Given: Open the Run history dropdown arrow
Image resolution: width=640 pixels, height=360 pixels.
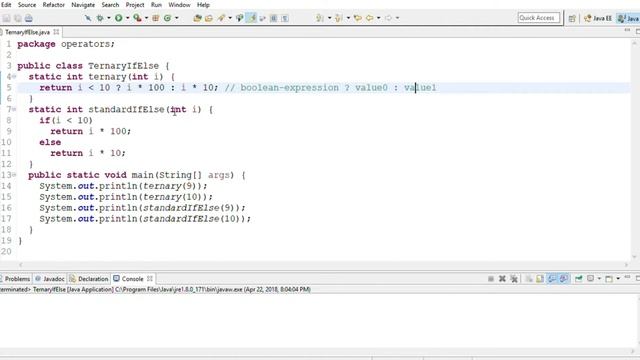Looking at the screenshot, I should click(127, 18).
